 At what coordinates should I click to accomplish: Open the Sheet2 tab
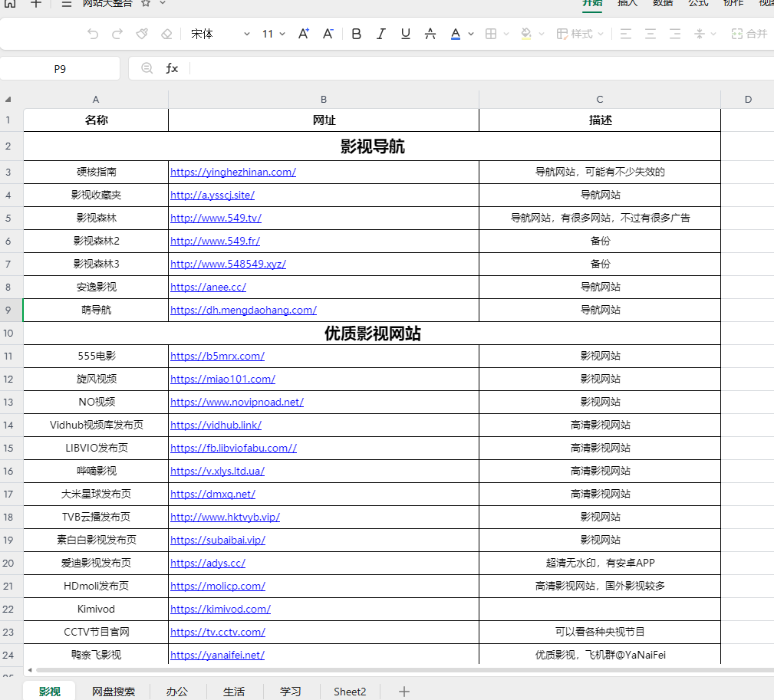click(x=350, y=692)
